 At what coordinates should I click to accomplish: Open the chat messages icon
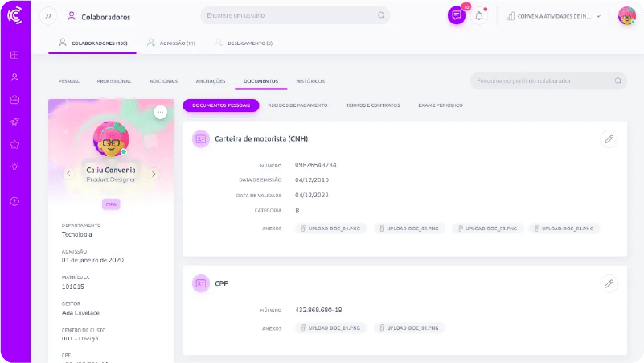pyautogui.click(x=456, y=15)
